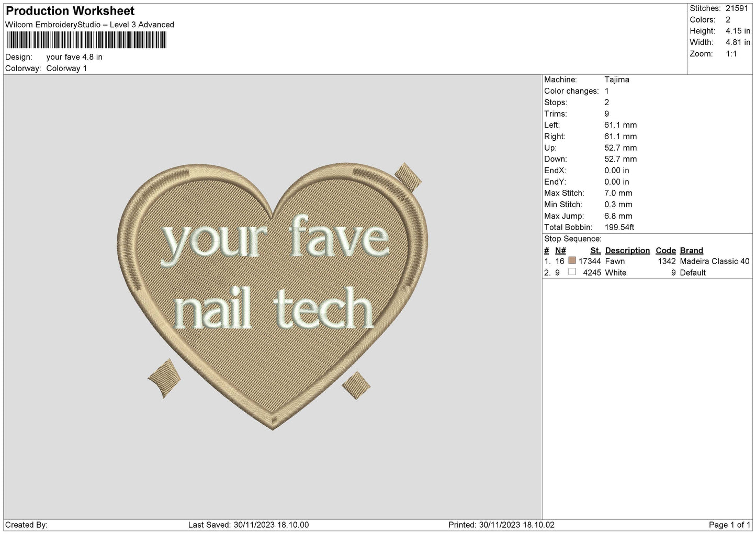Click the 'Brand' column header
Image resolution: width=756 pixels, height=534 pixels.
pyautogui.click(x=692, y=251)
